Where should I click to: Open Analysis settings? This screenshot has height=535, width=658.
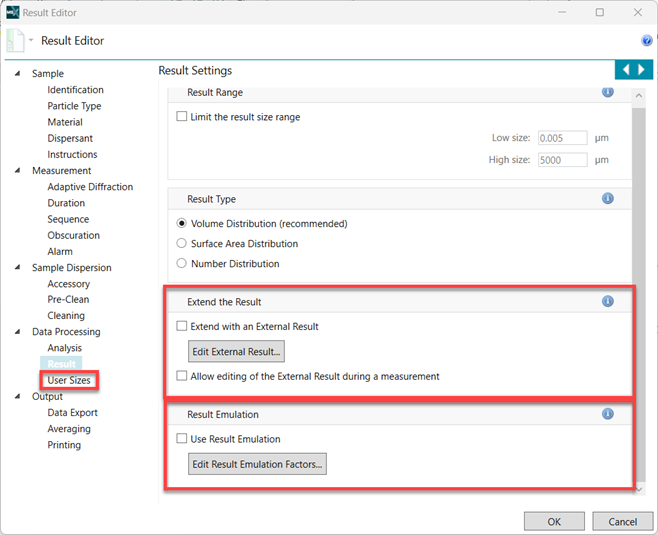65,348
